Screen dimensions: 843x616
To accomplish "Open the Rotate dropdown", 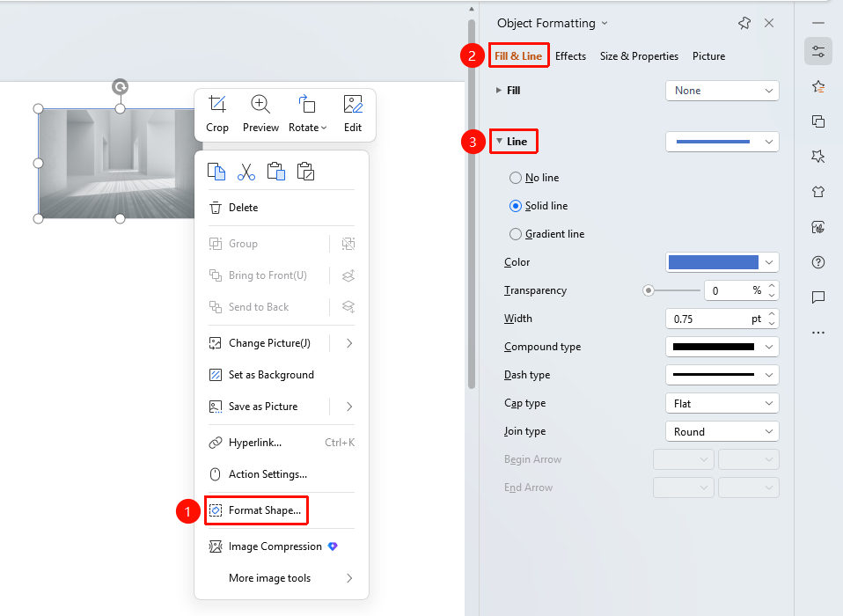I will pos(307,114).
